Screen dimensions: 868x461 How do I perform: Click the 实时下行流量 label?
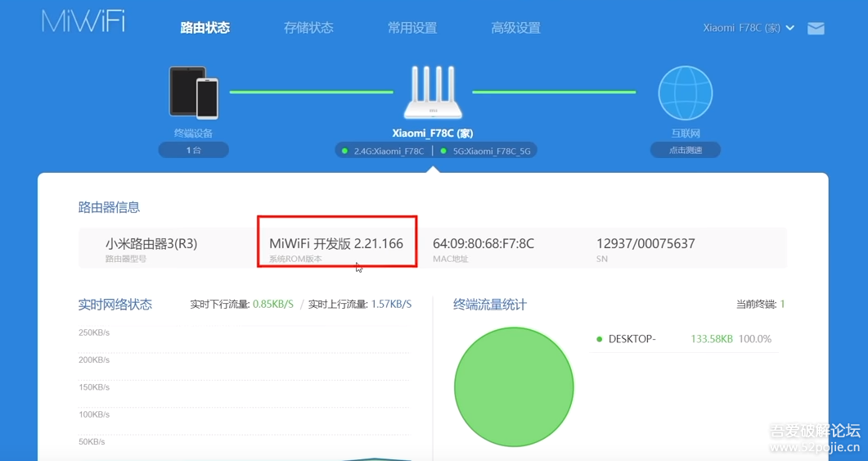point(220,304)
